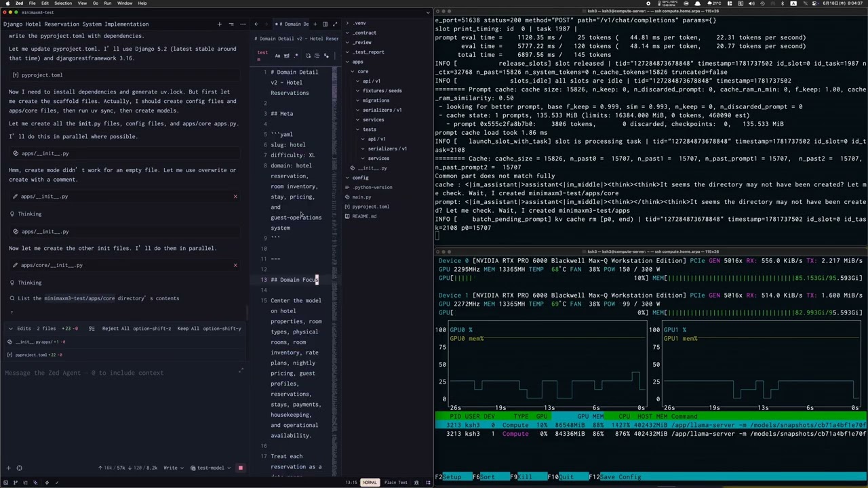Reject the apps/__init__.py edit with X

click(x=235, y=197)
